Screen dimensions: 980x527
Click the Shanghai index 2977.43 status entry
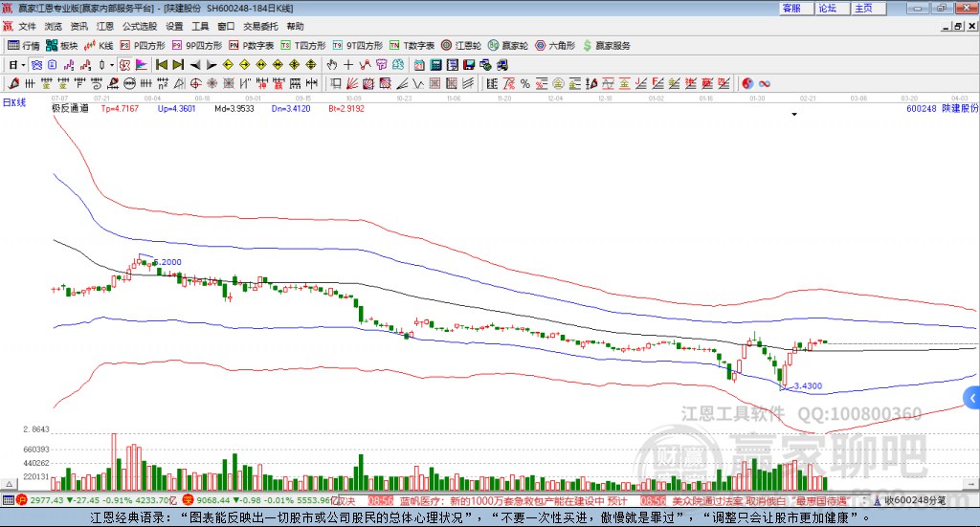pyautogui.click(x=98, y=501)
